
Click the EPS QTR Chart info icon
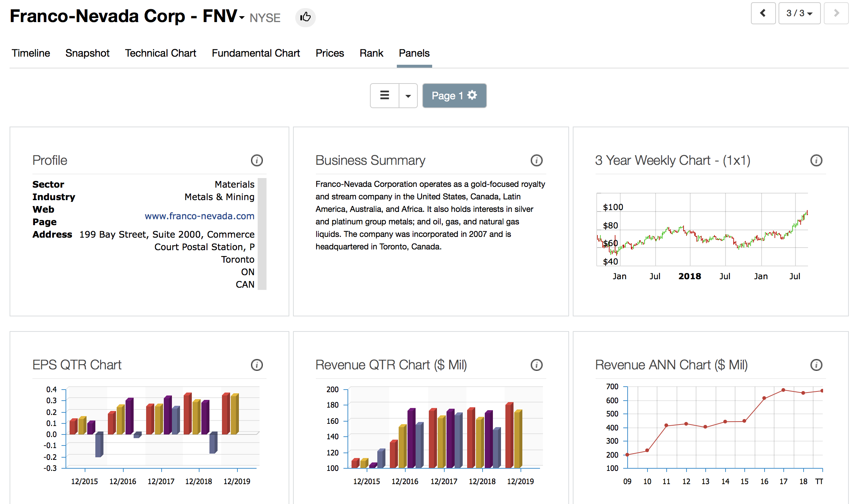[257, 365]
